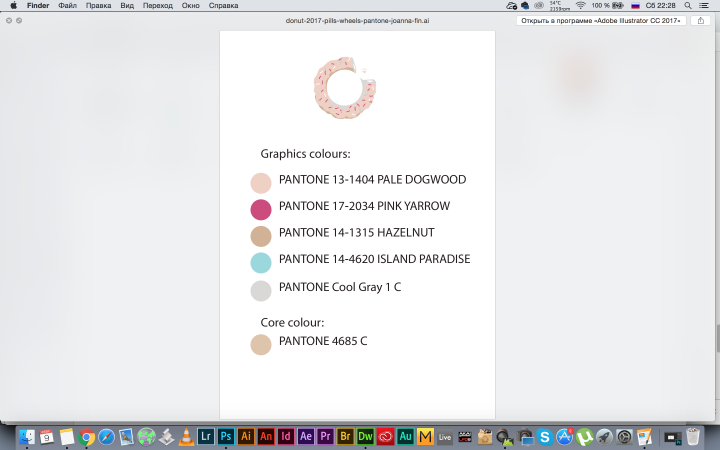The width and height of the screenshot is (720, 450).
Task: Click Открыть в программе Adobe Illustrator CC 2017
Action: [x=601, y=21]
